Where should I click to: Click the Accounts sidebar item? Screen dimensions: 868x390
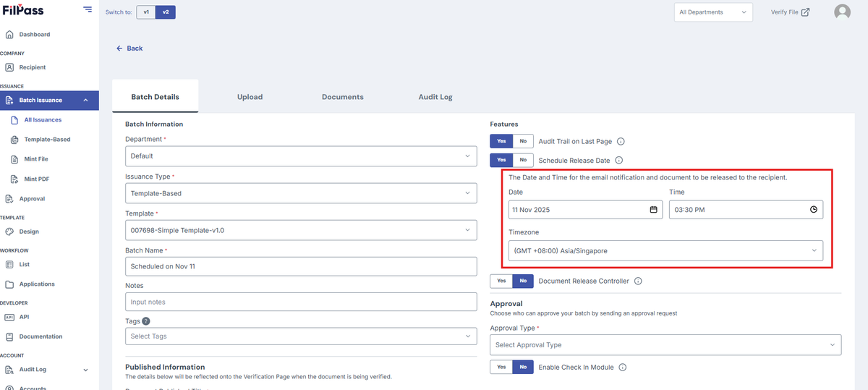pyautogui.click(x=33, y=388)
